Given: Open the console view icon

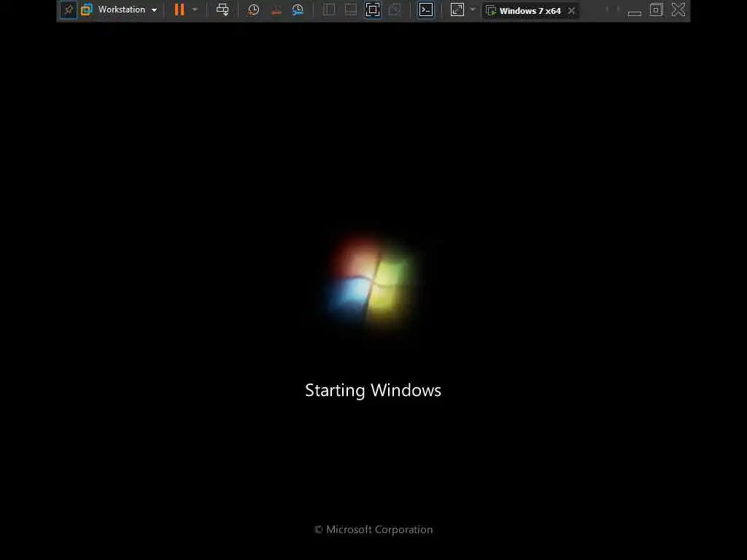Looking at the screenshot, I should click(426, 9).
